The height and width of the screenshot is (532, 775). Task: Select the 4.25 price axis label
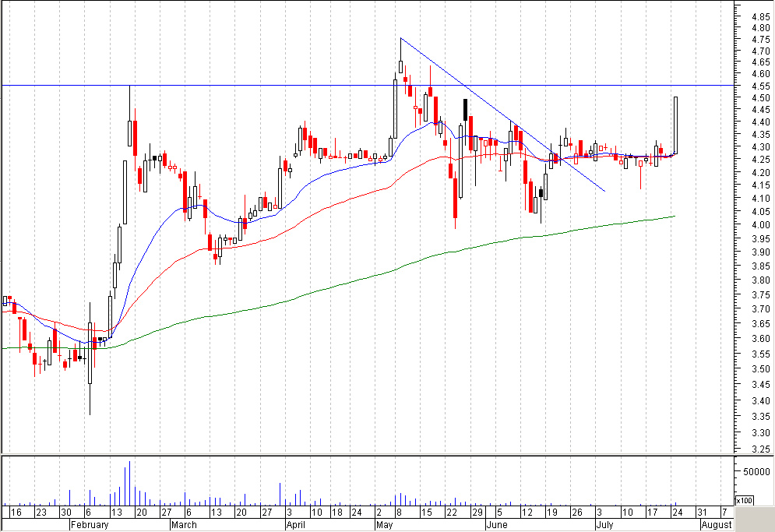click(x=760, y=159)
